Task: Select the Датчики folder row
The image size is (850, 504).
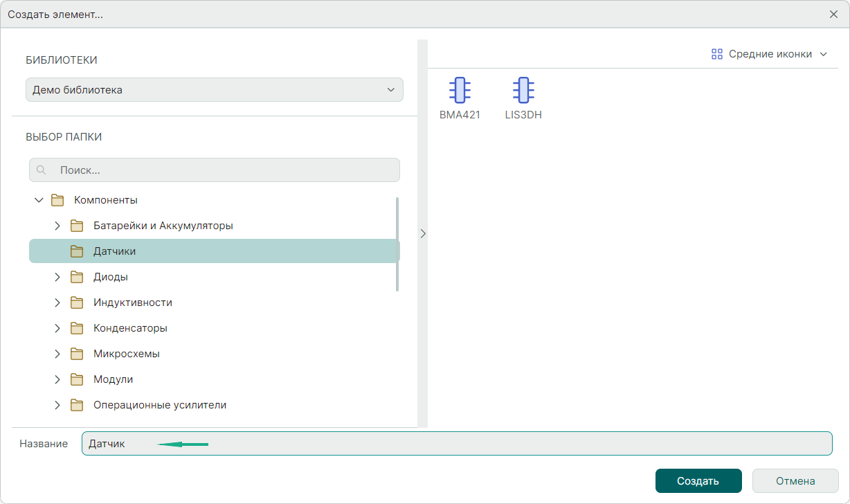Action: tap(215, 251)
